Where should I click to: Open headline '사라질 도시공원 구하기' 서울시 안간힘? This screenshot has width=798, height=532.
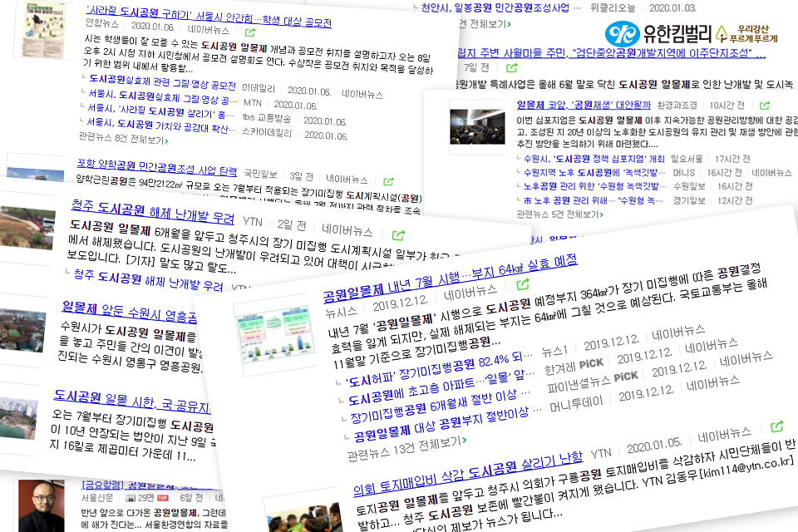pyautogui.click(x=209, y=17)
